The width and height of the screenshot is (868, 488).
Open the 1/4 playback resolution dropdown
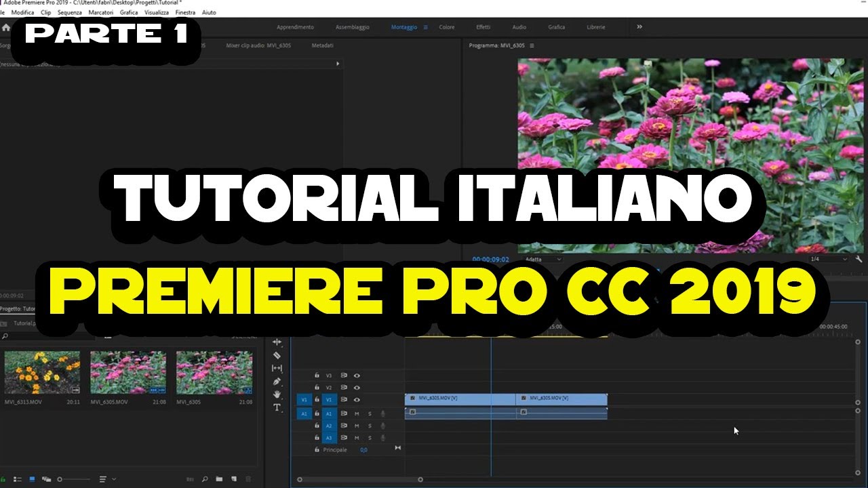click(x=829, y=259)
